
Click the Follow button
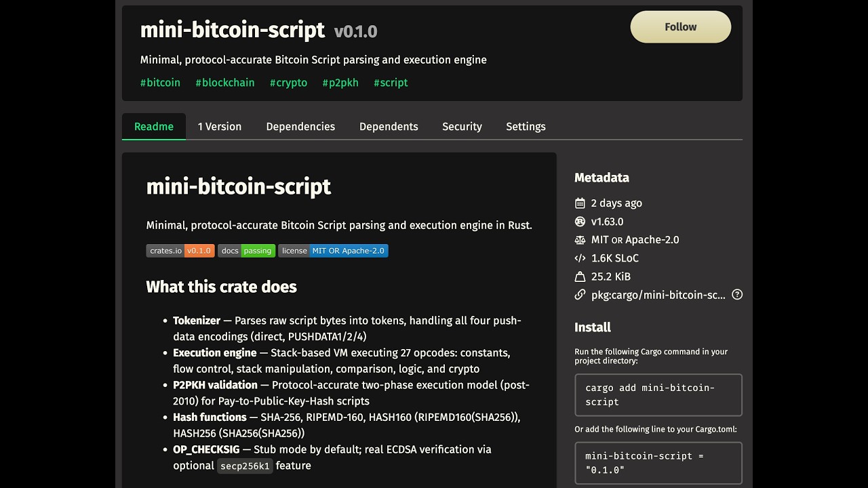pyautogui.click(x=681, y=27)
